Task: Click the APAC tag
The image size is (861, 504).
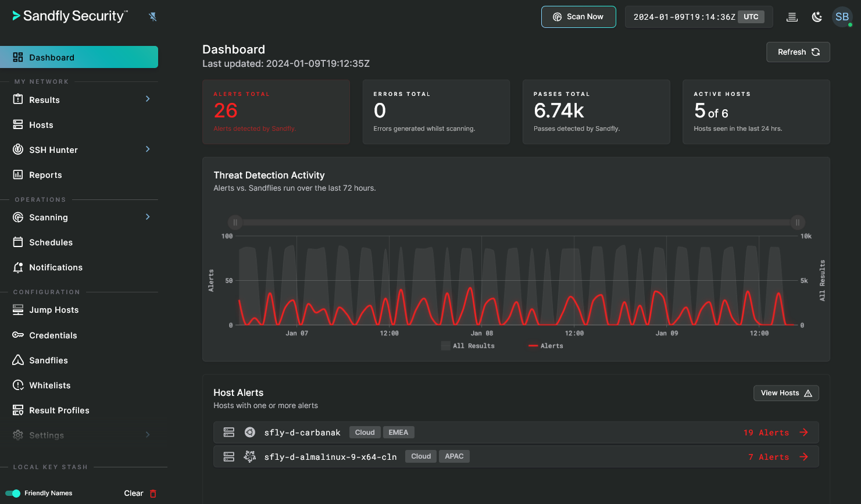Action: point(454,456)
